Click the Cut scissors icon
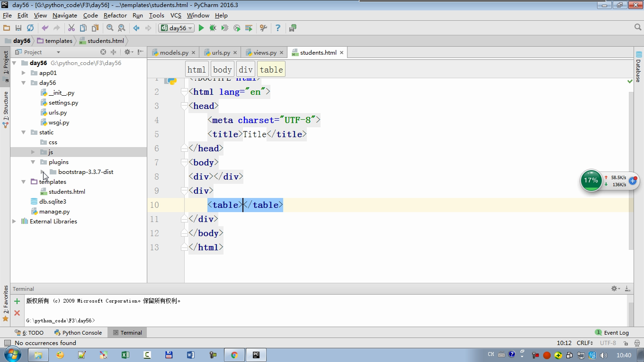The height and width of the screenshot is (362, 644). pos(71,28)
